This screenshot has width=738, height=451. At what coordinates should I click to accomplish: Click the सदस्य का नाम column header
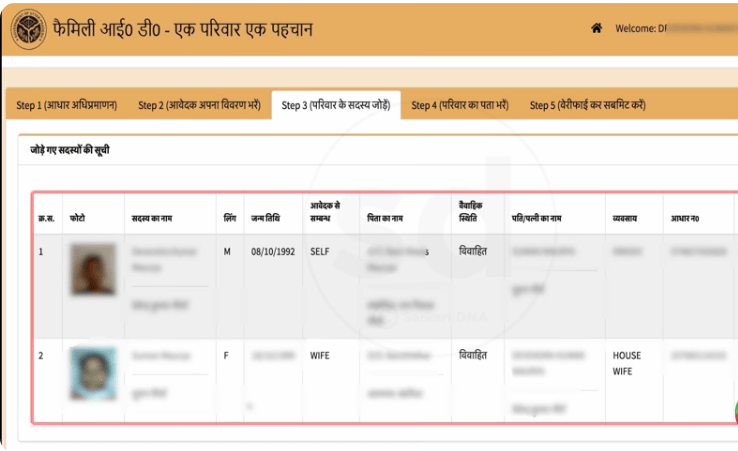point(151,217)
